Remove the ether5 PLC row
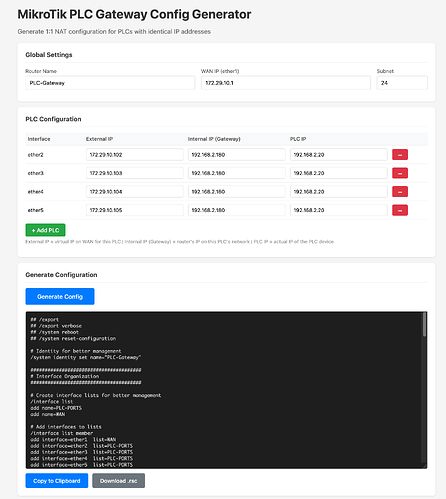Screen dimensions: 446x499 400,210
